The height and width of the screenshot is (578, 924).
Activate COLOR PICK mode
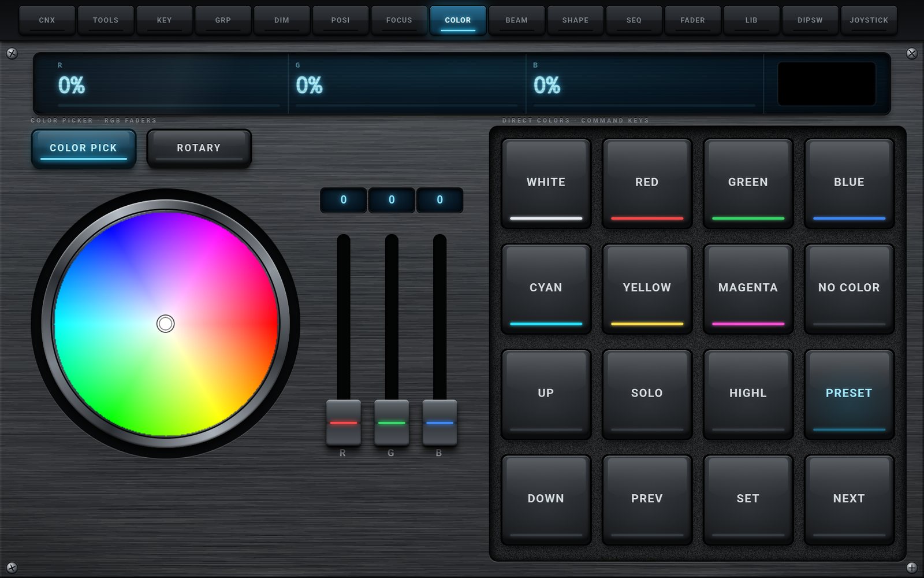84,149
